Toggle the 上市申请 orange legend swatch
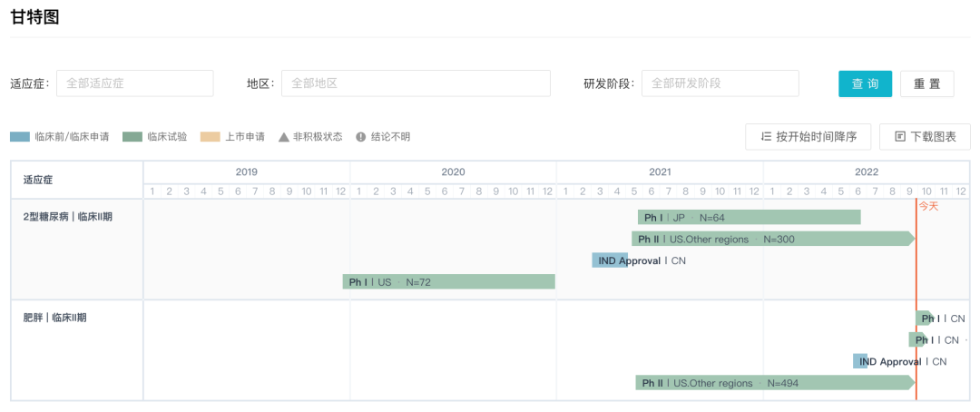This screenshot has height=412, width=980. (x=211, y=137)
